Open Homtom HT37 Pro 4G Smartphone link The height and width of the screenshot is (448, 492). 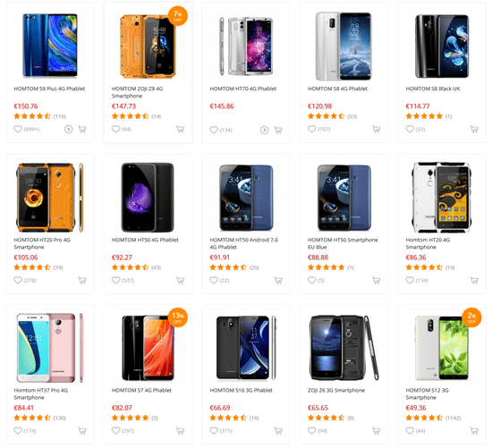pyautogui.click(x=40, y=393)
